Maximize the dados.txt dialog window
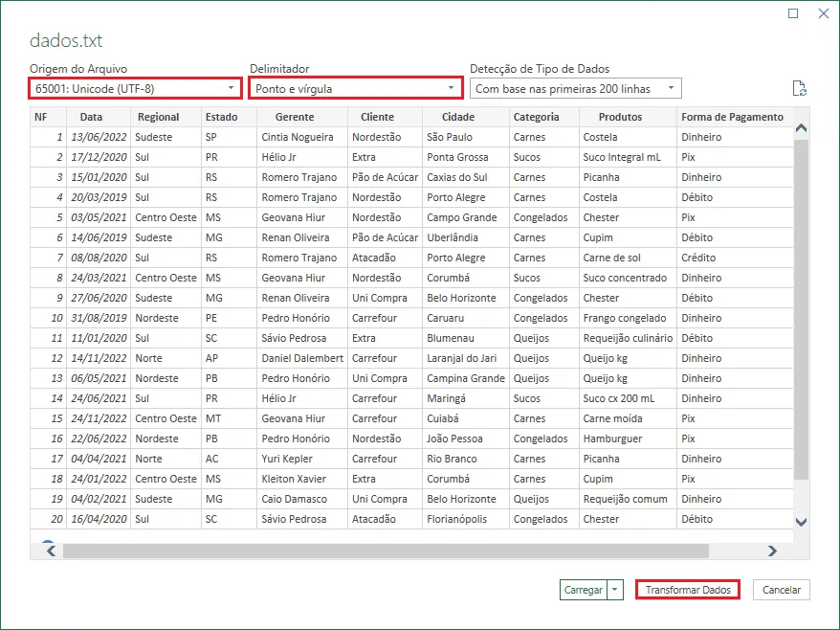The height and width of the screenshot is (630, 840). point(793,13)
